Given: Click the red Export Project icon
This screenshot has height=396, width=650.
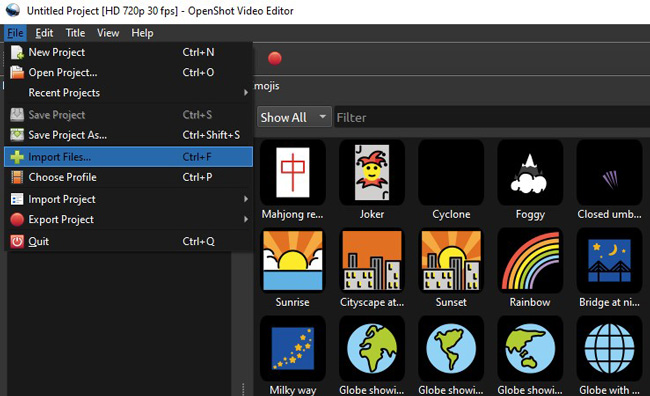Looking at the screenshot, I should pyautogui.click(x=17, y=219).
